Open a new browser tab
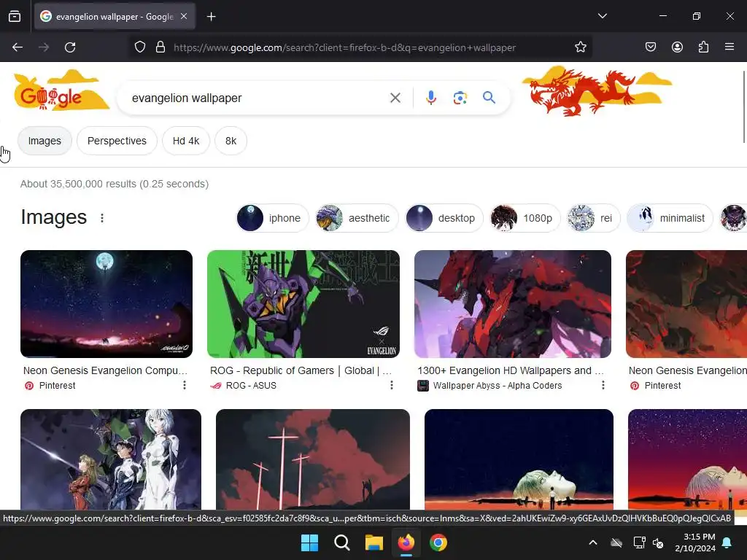The height and width of the screenshot is (560, 747). [211, 17]
